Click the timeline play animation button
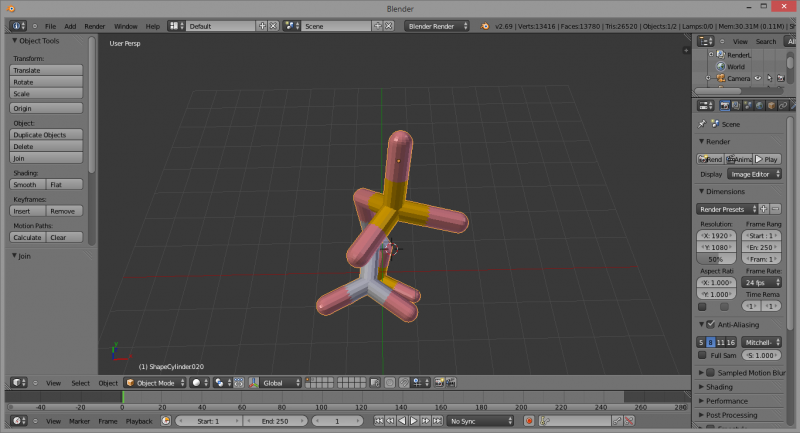 [x=413, y=421]
